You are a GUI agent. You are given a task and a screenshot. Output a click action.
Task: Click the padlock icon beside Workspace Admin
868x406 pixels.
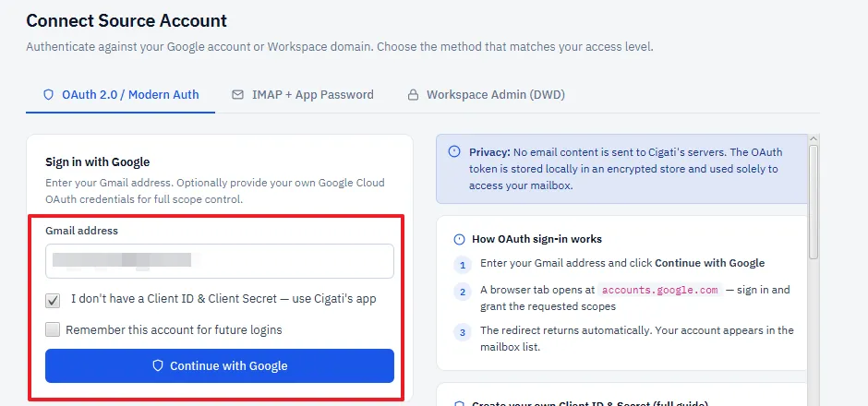point(413,95)
